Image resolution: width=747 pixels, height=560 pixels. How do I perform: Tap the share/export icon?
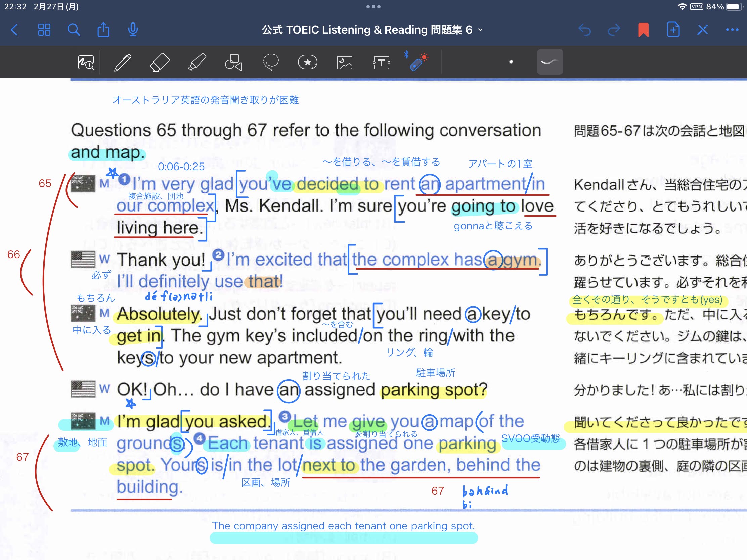click(x=103, y=30)
